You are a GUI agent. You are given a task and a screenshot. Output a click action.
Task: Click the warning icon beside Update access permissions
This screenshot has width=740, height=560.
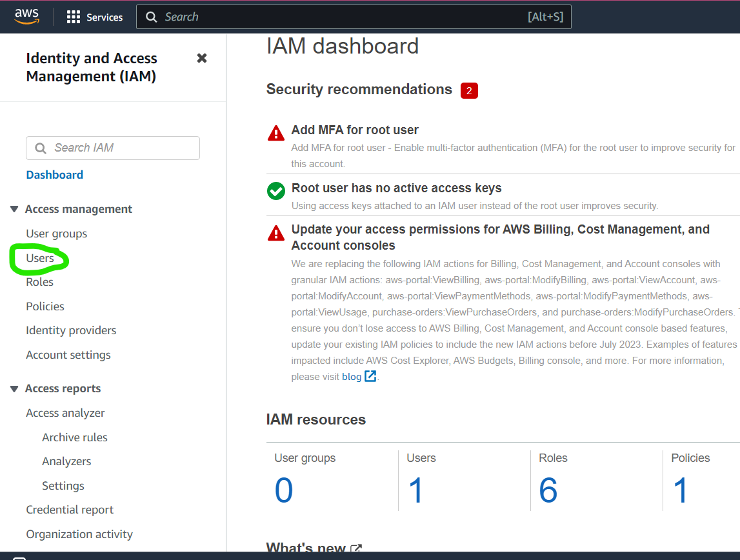[276, 233]
